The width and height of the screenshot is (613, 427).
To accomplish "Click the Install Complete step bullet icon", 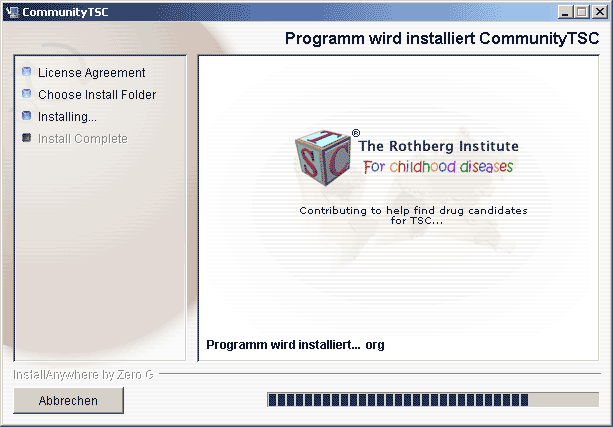I will 26,138.
